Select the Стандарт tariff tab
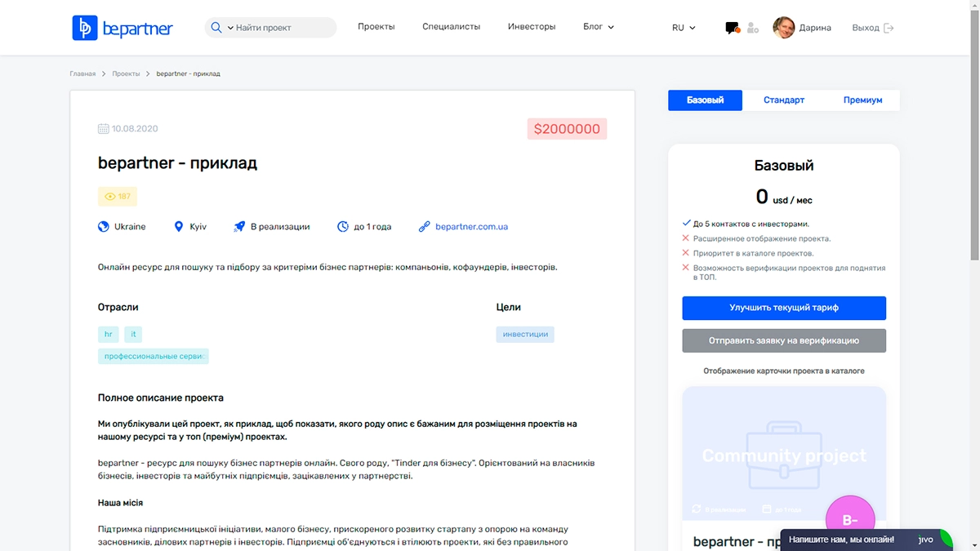This screenshot has height=551, width=980. point(784,100)
